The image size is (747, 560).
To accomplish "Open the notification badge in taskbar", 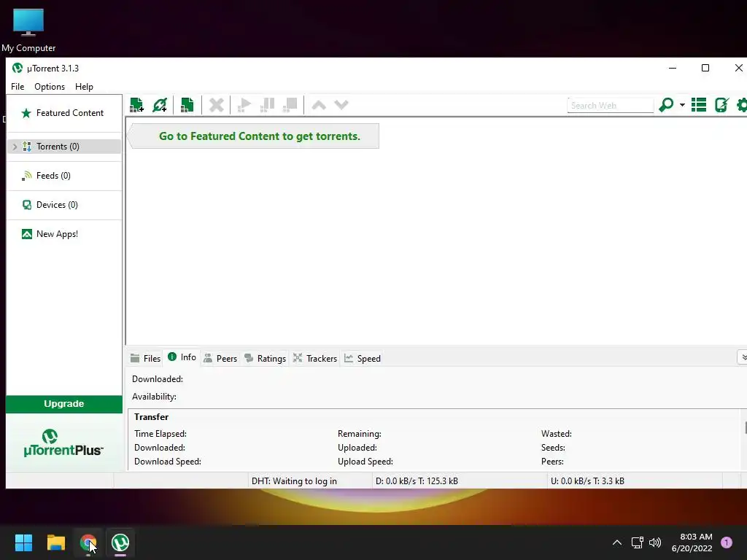I will pyautogui.click(x=727, y=542).
